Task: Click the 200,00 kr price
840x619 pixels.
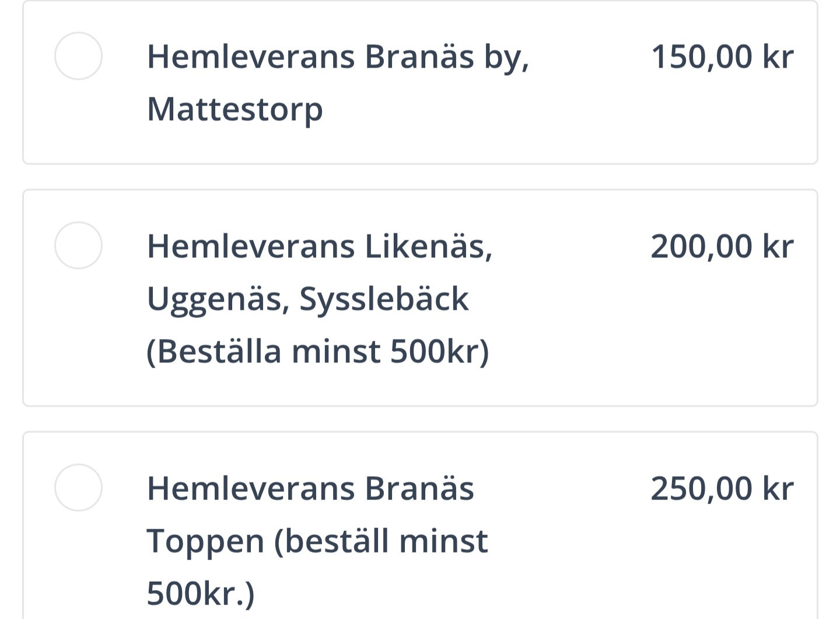Action: 722,246
